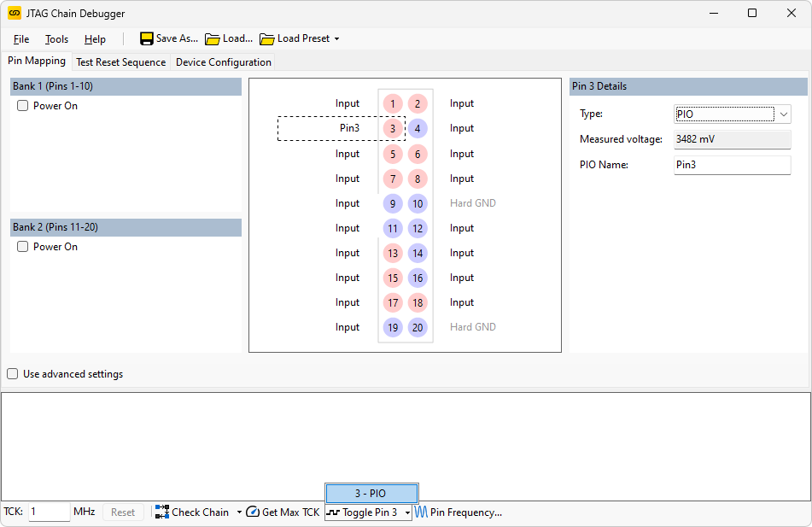Click the Pin Frequency waveform icon

coord(422,512)
